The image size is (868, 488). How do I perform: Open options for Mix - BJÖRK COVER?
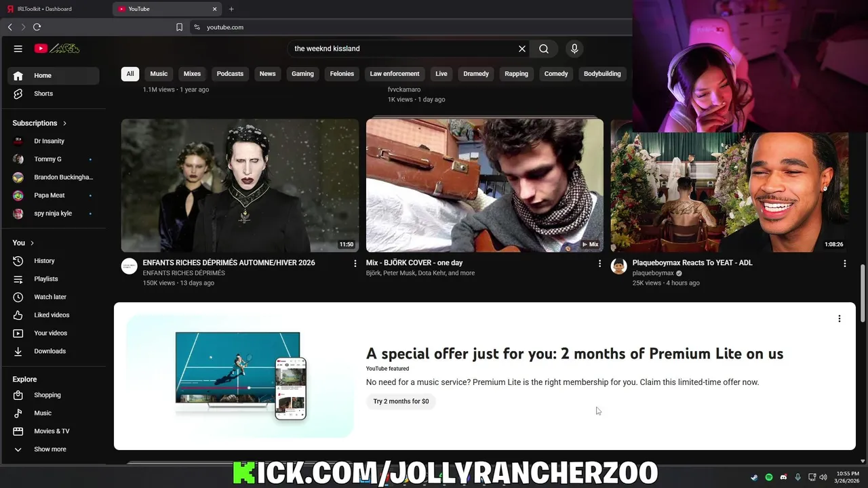(x=599, y=263)
